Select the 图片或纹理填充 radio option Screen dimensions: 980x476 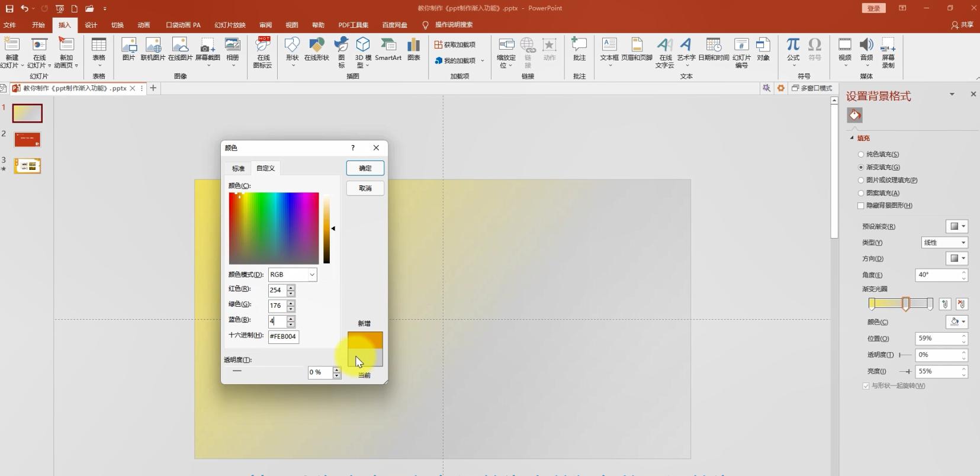click(x=861, y=180)
